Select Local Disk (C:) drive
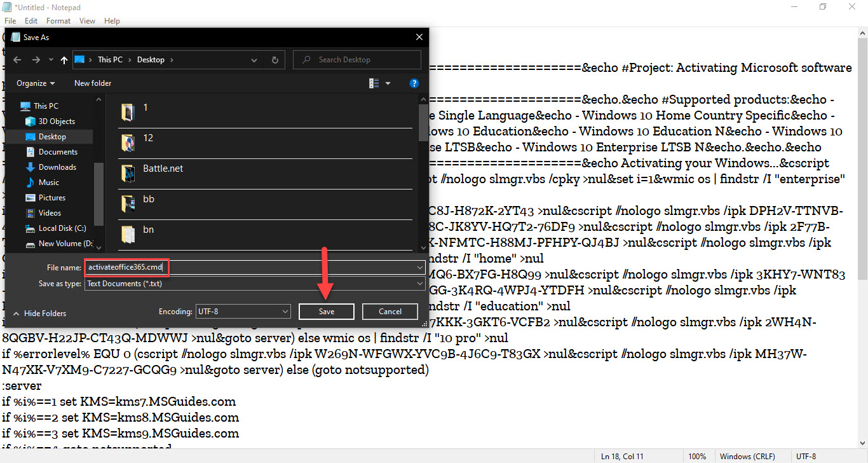The image size is (868, 463). (62, 228)
